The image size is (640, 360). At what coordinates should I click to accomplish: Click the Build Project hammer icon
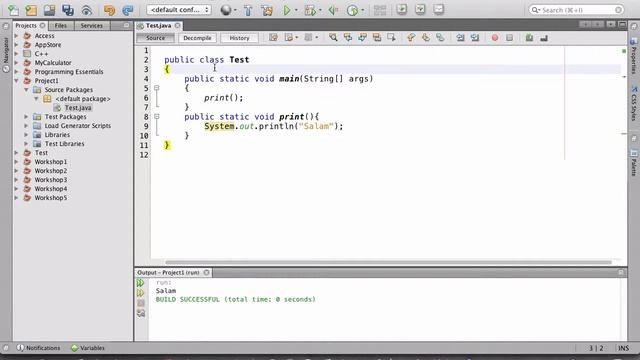pyautogui.click(x=248, y=10)
